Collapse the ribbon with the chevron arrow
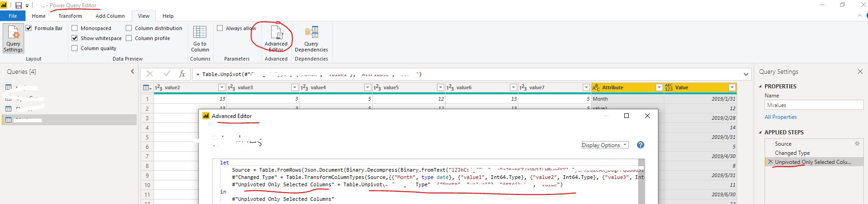 tap(860, 15)
